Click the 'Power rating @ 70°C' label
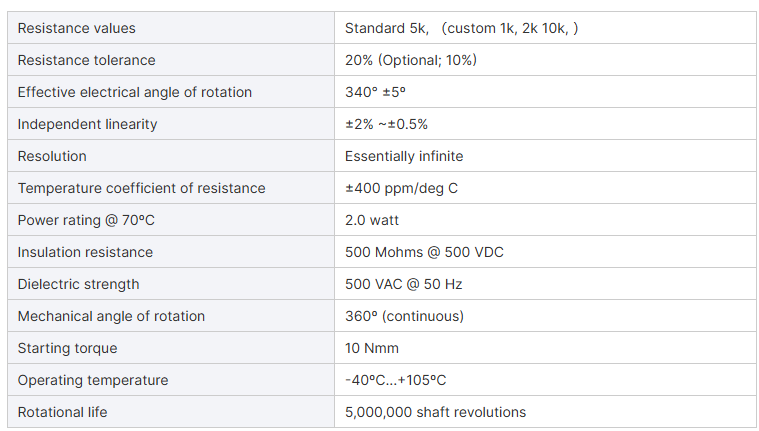Image resolution: width=759 pixels, height=431 pixels. [86, 220]
